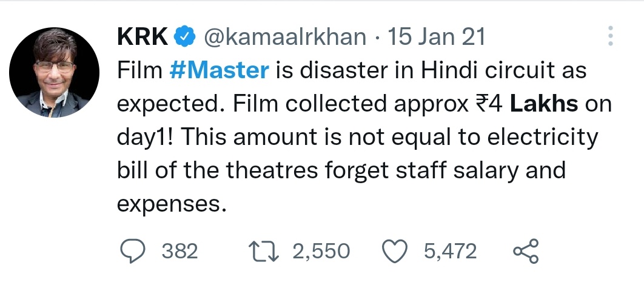
Task: Like the tweet with the heart icon
Action: pos(396,250)
